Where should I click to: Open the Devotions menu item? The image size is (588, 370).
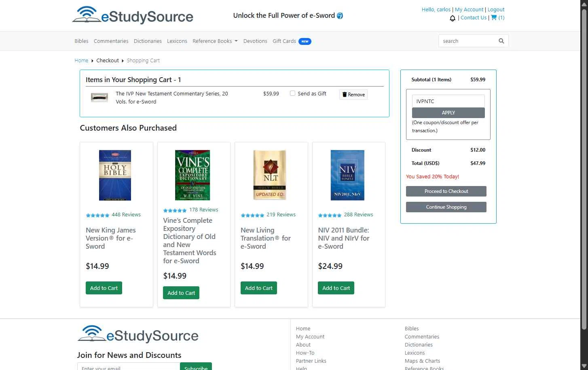coord(255,41)
